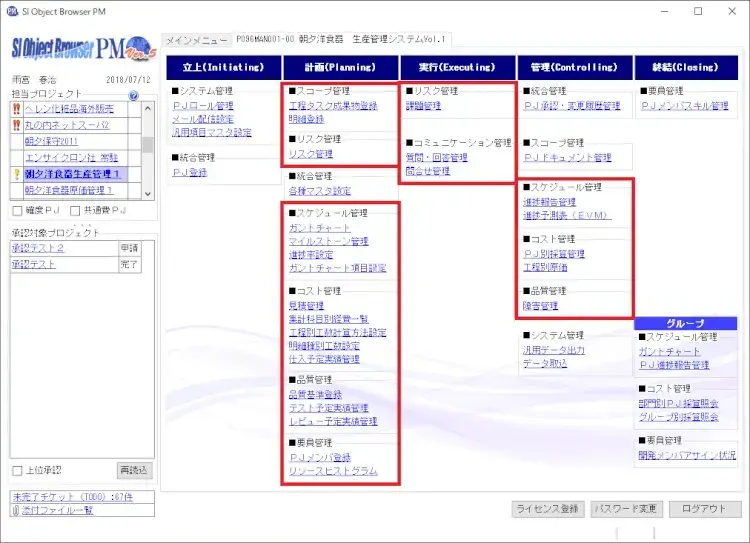
Task: Enable the 共通費PJ checkbox
Action: click(76, 211)
